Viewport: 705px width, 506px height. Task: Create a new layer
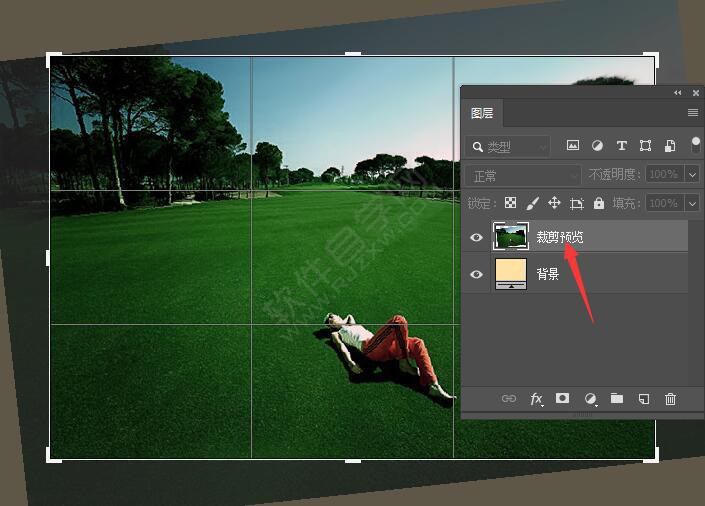point(643,399)
